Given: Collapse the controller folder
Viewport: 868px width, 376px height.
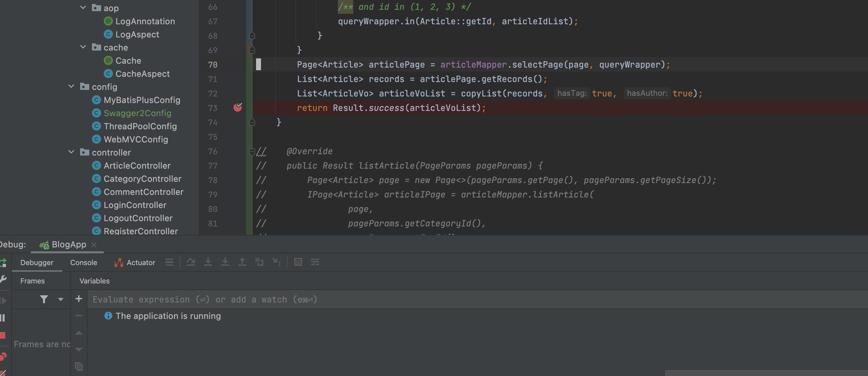Looking at the screenshot, I should pos(72,152).
